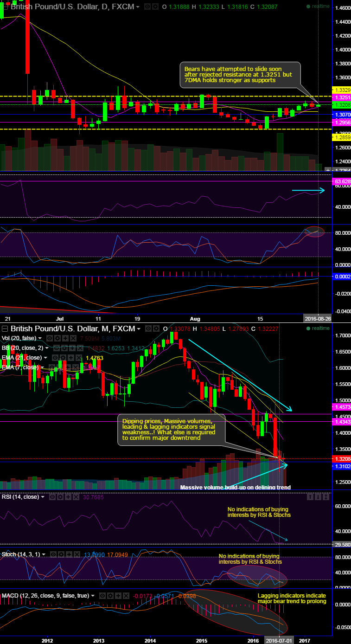Open symbol dropdown on daily chart title
Screen dimensions: 351x644
pos(139,7)
